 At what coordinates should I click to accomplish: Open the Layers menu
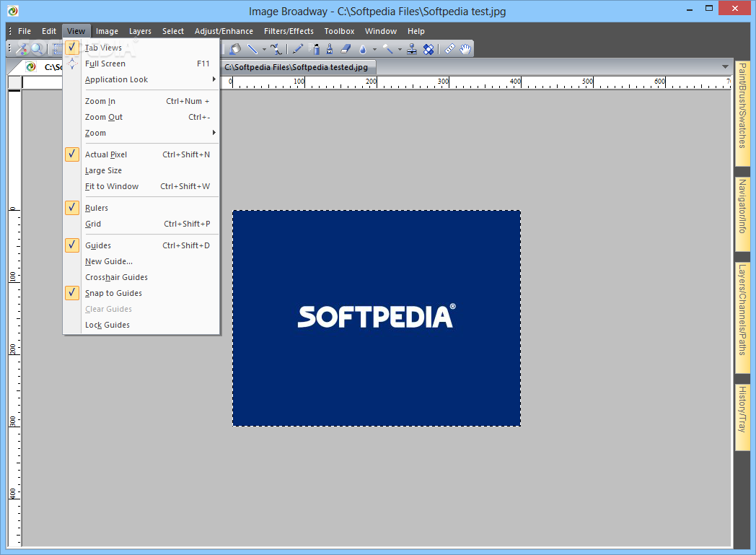tap(140, 31)
